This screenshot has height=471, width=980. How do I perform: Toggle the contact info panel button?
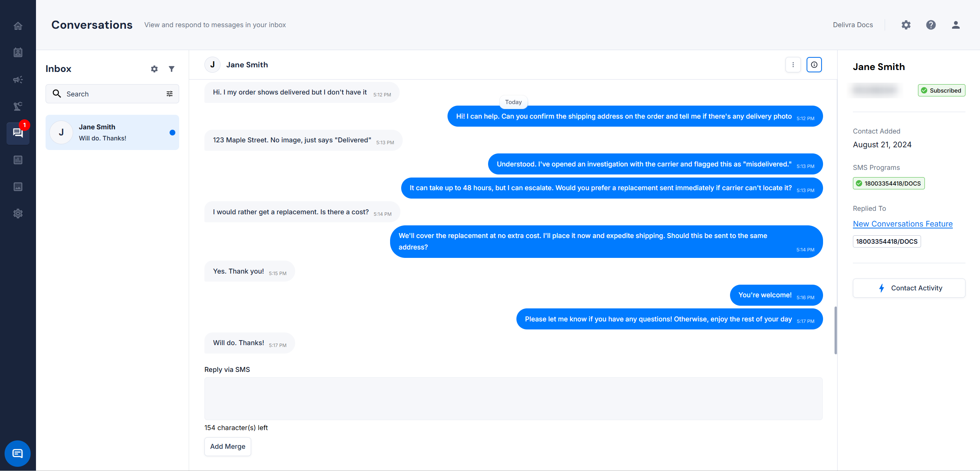click(x=814, y=65)
